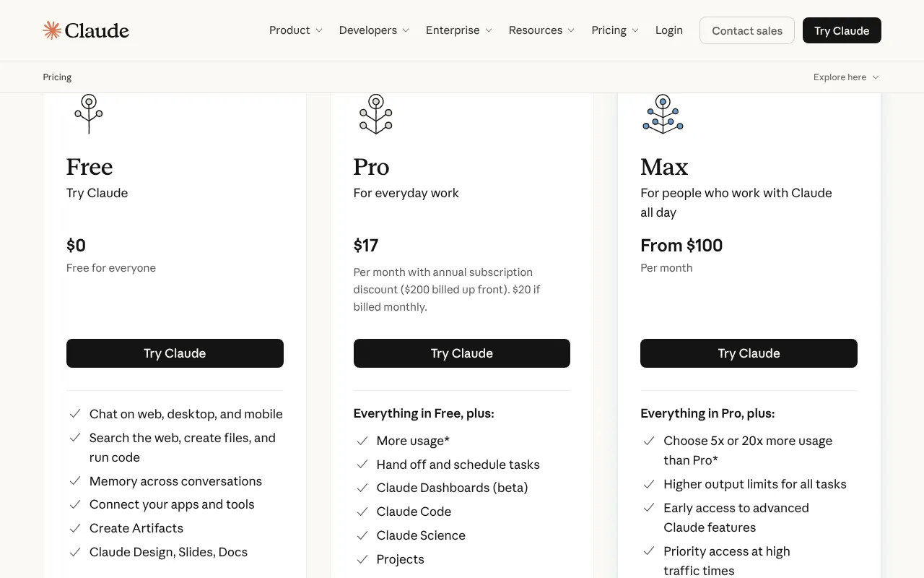Click the From $100 price

coord(681,246)
